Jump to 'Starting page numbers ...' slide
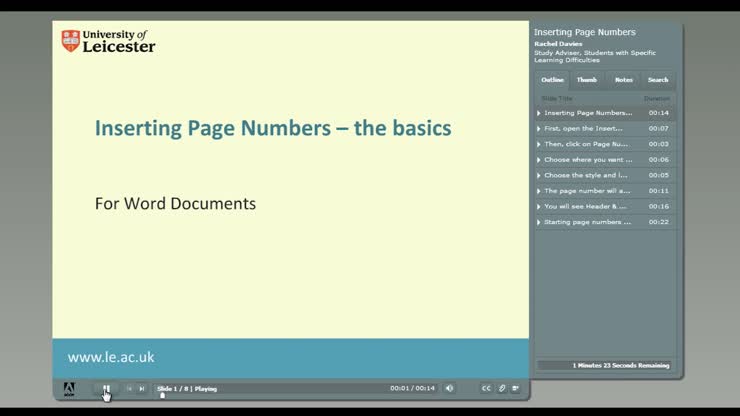The width and height of the screenshot is (740, 416). coord(605,222)
